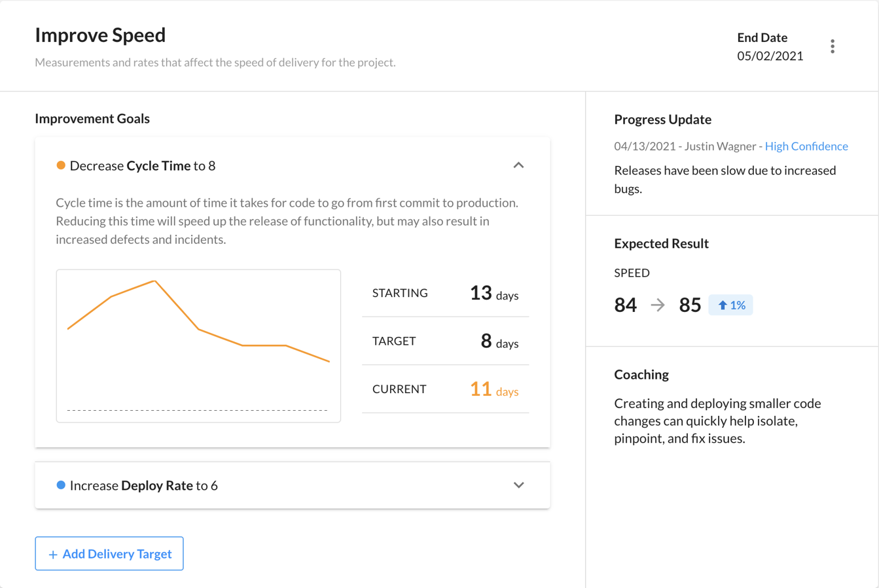
Task: Expand the Deploy Rate goal chevron
Action: pyautogui.click(x=518, y=485)
